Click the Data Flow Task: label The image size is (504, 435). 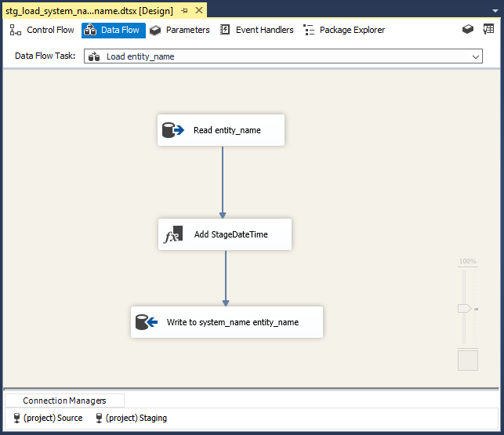click(x=45, y=56)
